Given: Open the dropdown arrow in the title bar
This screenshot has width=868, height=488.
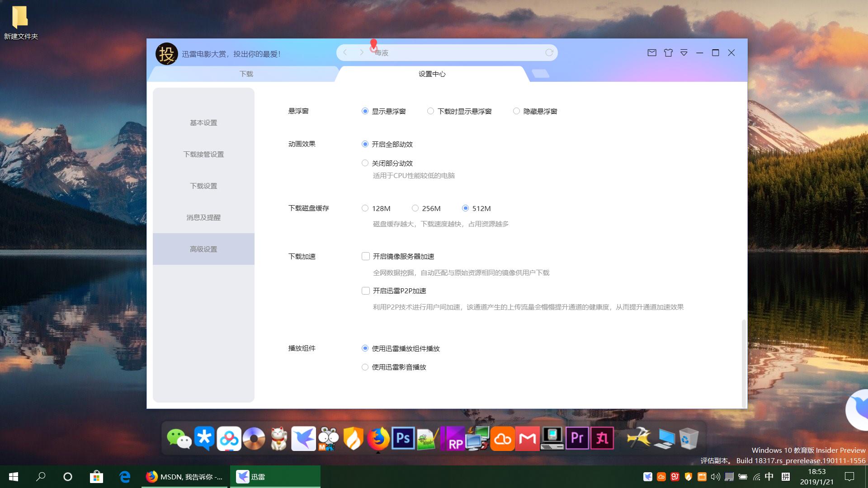Looking at the screenshot, I should pyautogui.click(x=684, y=53).
